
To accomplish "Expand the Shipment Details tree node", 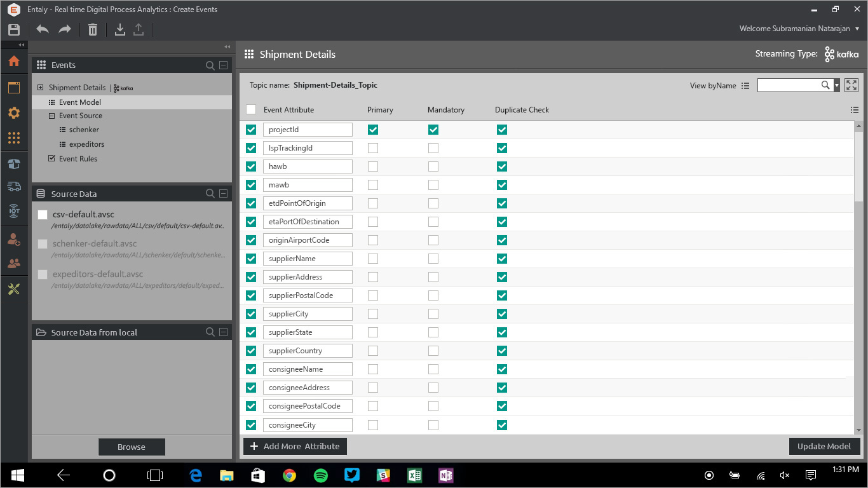I will tap(41, 88).
